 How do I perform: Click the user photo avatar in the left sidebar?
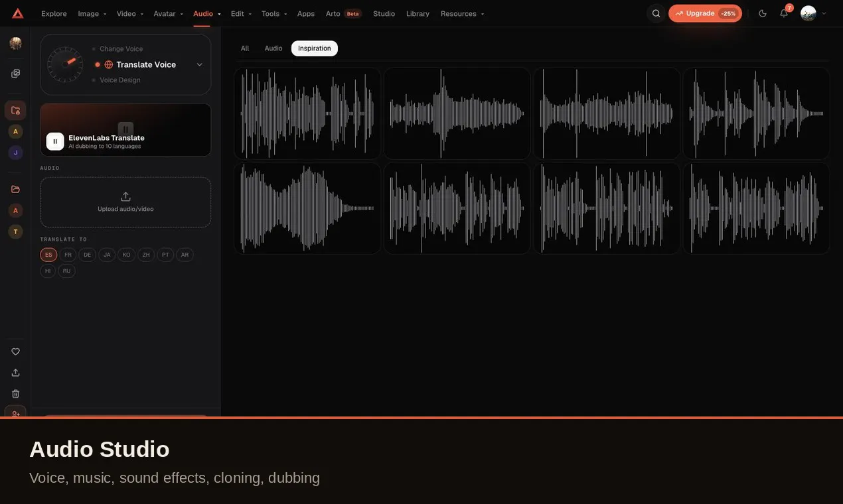click(15, 44)
